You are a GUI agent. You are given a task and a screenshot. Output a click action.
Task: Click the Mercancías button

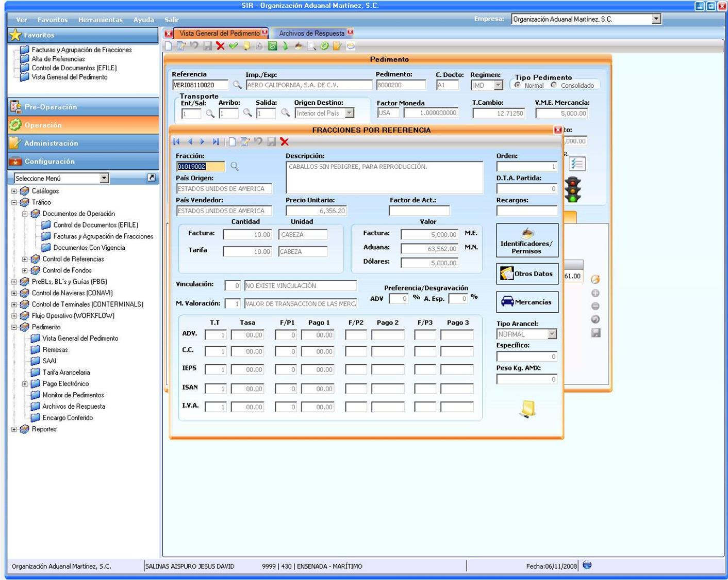point(527,302)
